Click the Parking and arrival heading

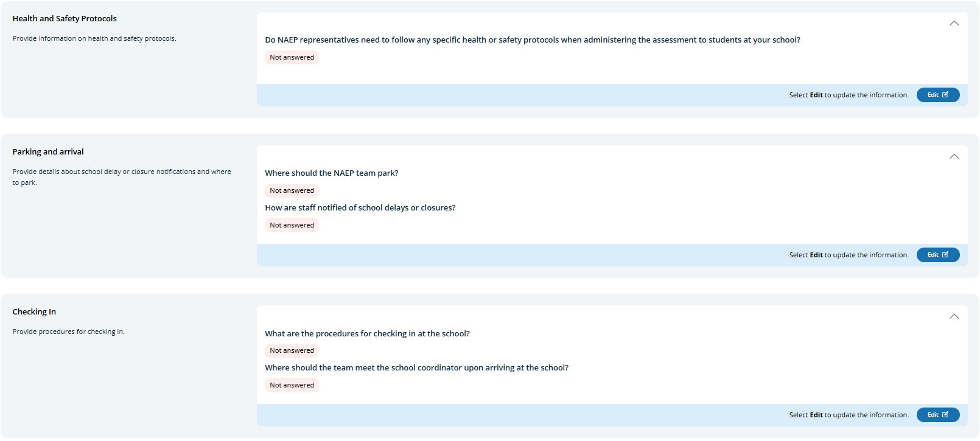pyautogui.click(x=48, y=152)
